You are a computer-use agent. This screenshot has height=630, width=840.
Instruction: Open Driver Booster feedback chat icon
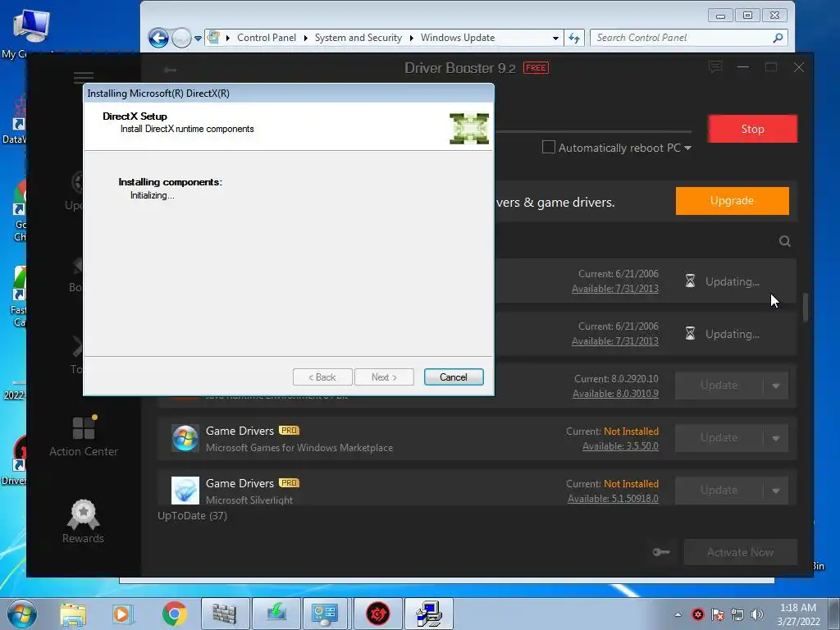coord(714,67)
